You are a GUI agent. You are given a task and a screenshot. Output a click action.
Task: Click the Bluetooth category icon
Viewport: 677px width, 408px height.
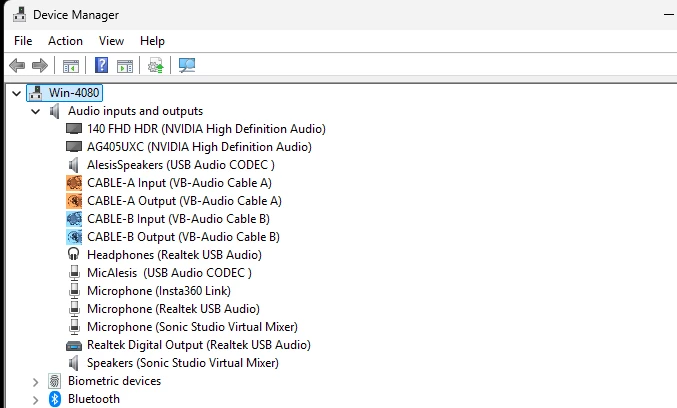[54, 399]
